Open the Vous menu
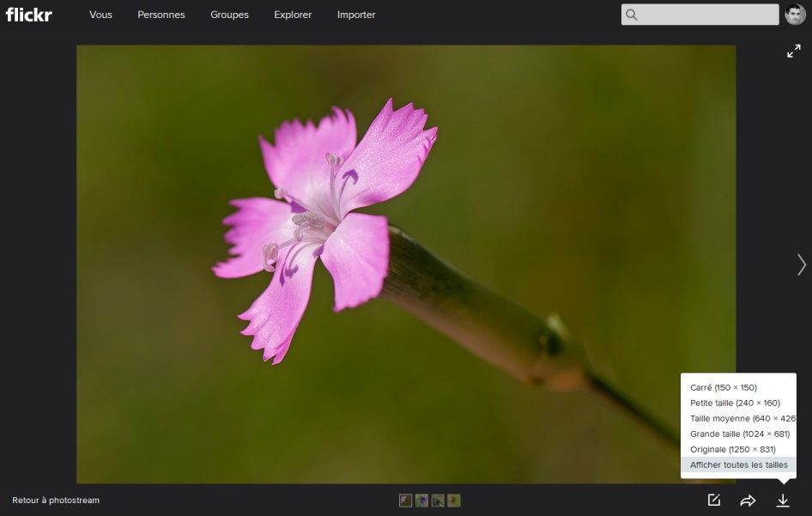 click(x=100, y=15)
